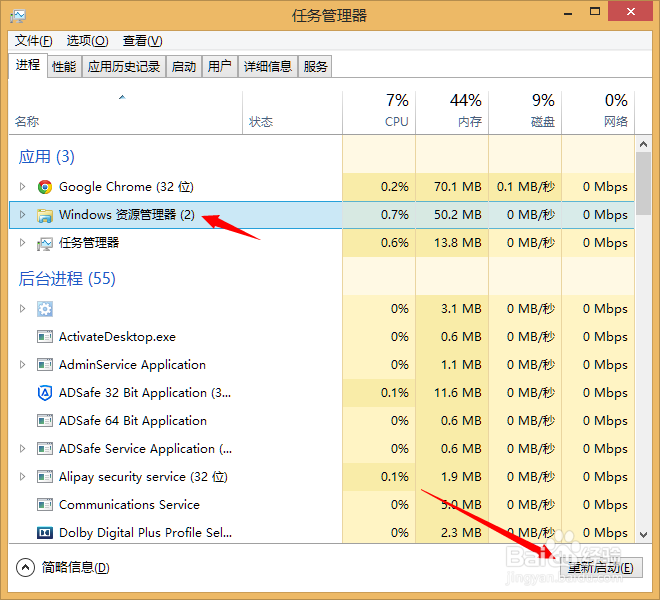Switch to the 用户 tab

220,67
